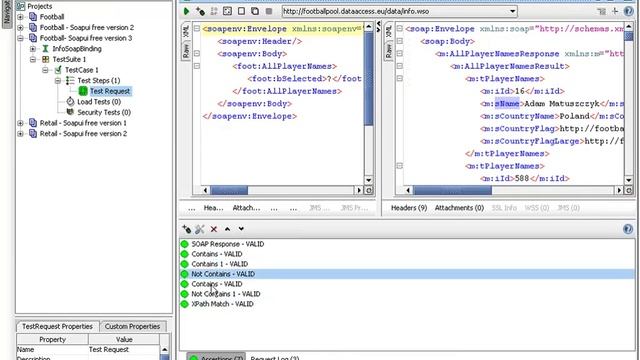Collapse the TestCase 1 node
This screenshot has height=360, width=640.
(x=45, y=70)
